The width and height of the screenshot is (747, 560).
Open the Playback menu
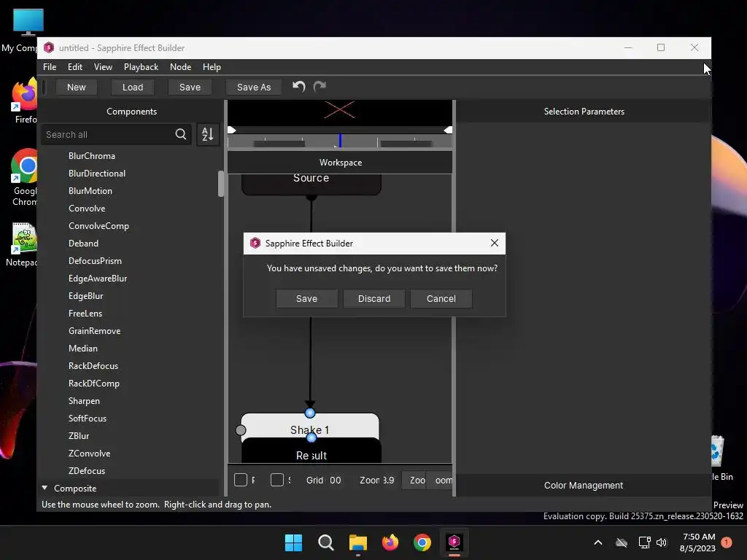(x=141, y=67)
